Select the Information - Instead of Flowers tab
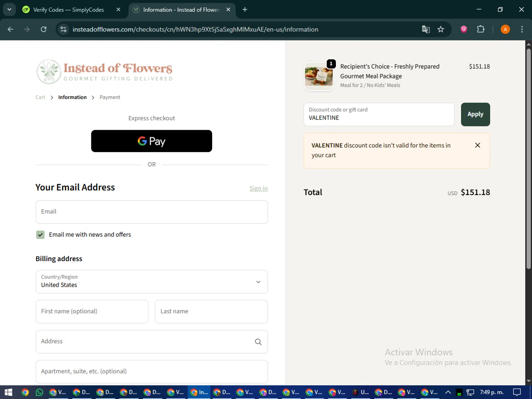The width and height of the screenshot is (532, 399). [181, 10]
